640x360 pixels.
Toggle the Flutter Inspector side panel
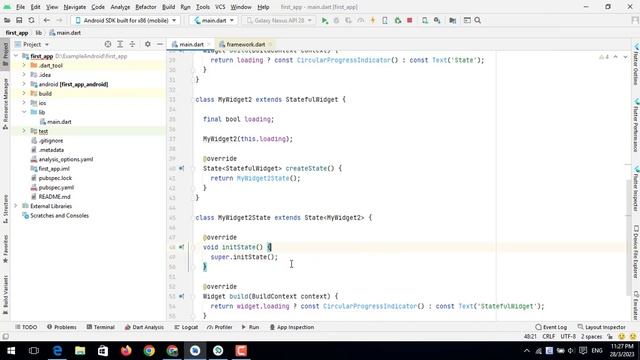[636, 189]
